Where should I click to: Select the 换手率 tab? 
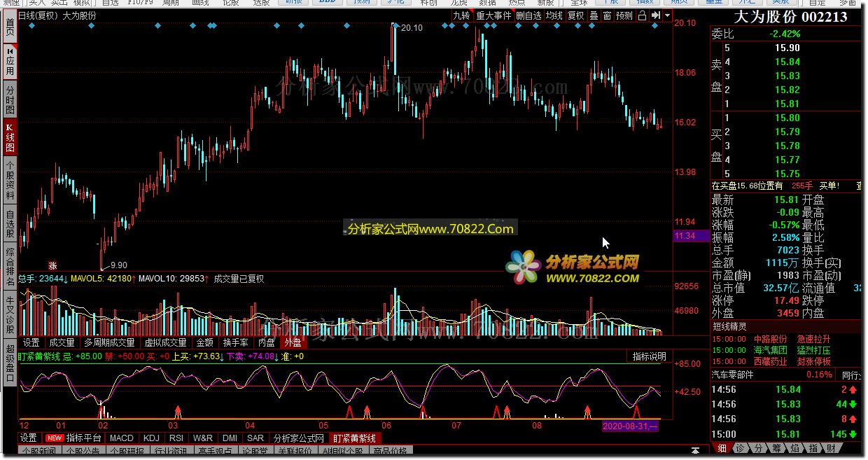coord(236,343)
